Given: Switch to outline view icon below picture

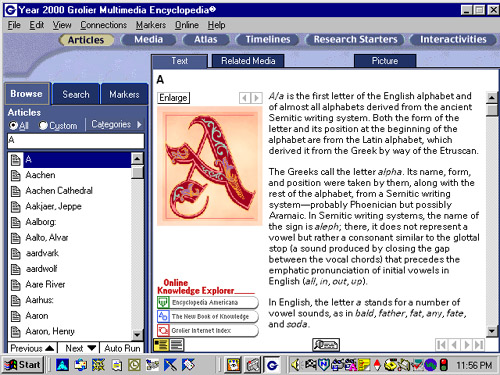Looking at the screenshot, I should 161,345.
